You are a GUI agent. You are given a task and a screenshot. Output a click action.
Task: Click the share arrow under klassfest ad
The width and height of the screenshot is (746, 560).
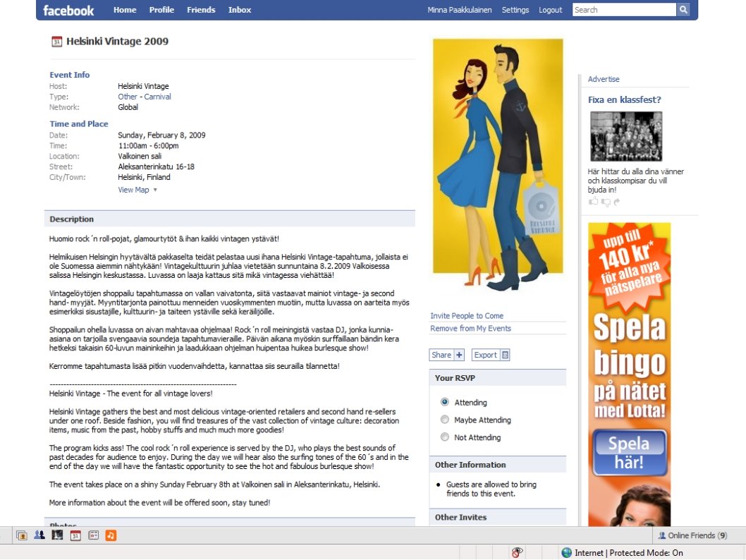tap(617, 202)
